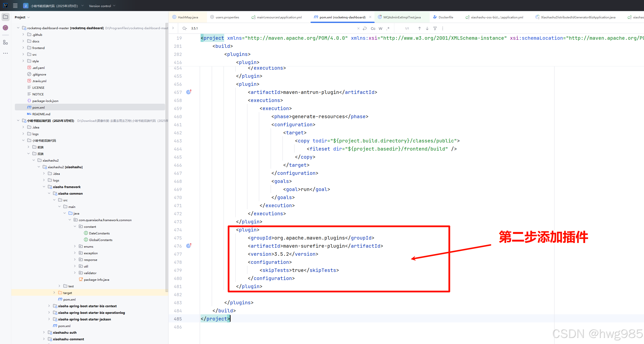
Task: Toggle Match Case in find bar
Action: click(x=373, y=28)
